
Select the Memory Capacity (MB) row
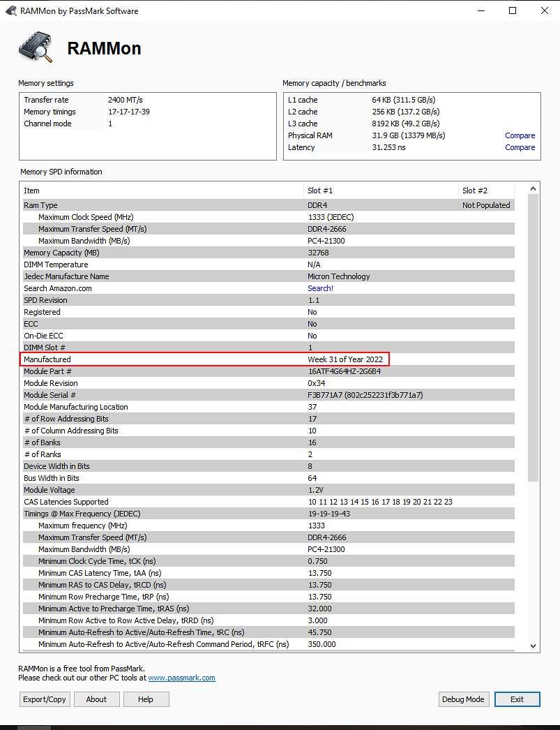click(x=268, y=253)
